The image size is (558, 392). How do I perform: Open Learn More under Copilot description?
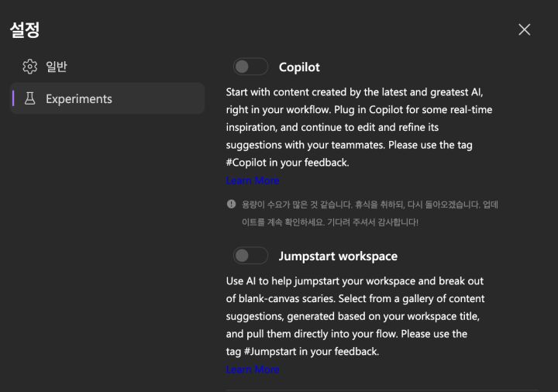click(253, 181)
